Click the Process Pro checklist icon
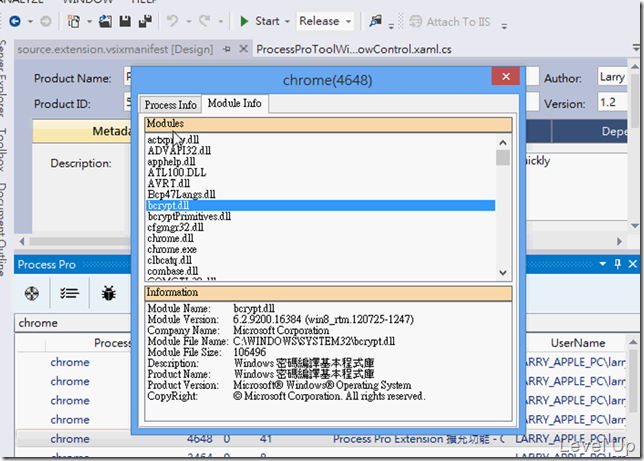Image resolution: width=644 pixels, height=461 pixels. tap(69, 293)
